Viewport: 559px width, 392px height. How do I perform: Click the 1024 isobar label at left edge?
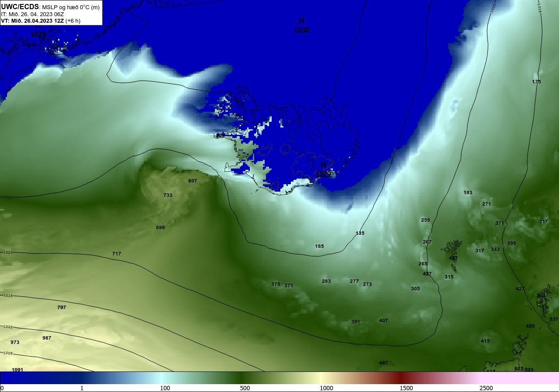tap(9, 197)
